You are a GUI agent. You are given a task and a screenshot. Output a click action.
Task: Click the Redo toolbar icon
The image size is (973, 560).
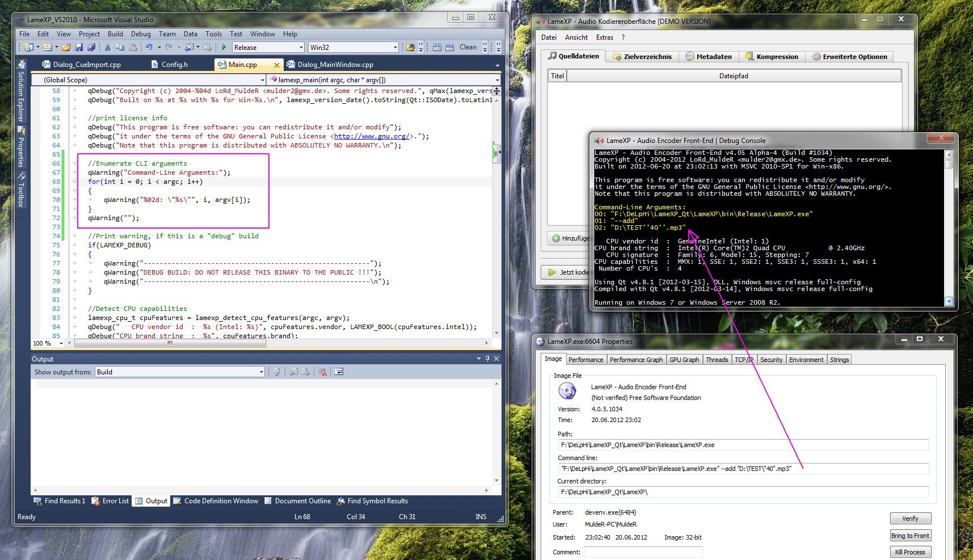tap(169, 47)
